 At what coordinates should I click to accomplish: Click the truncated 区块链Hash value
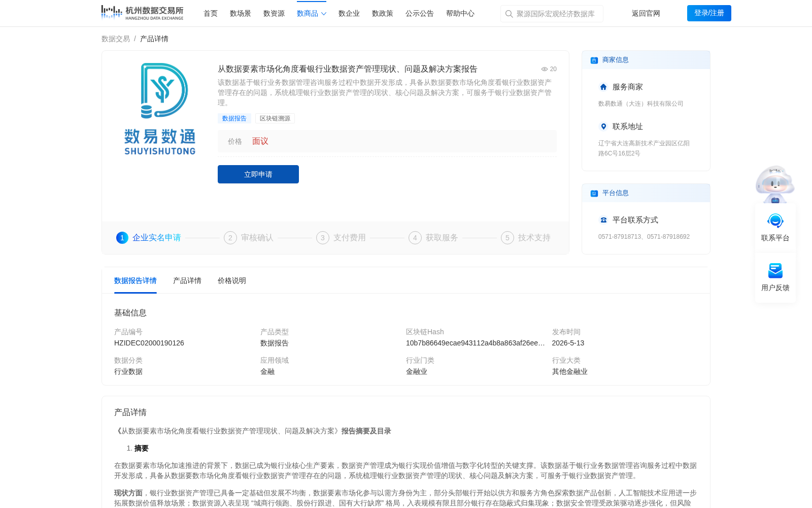coord(476,343)
